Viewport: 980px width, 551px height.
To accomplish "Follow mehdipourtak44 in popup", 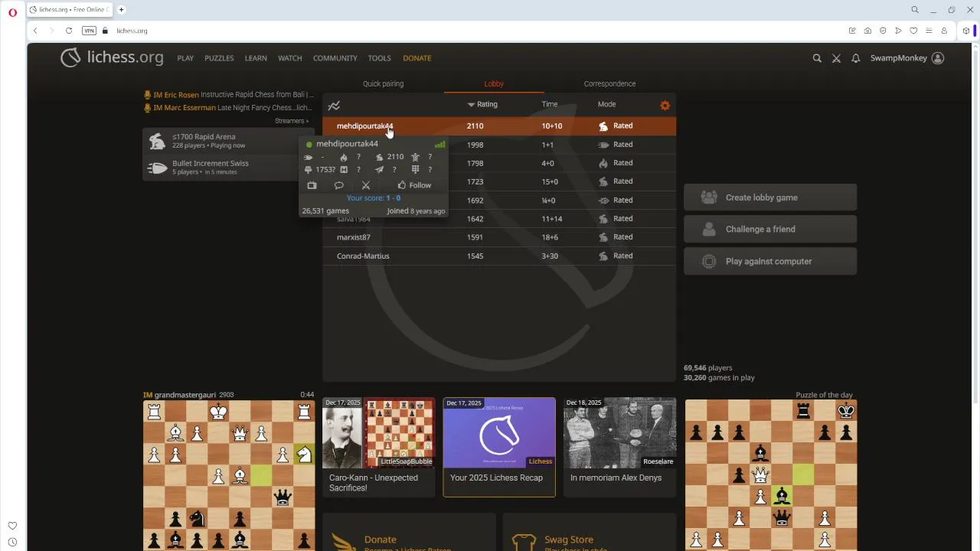I will coord(414,185).
